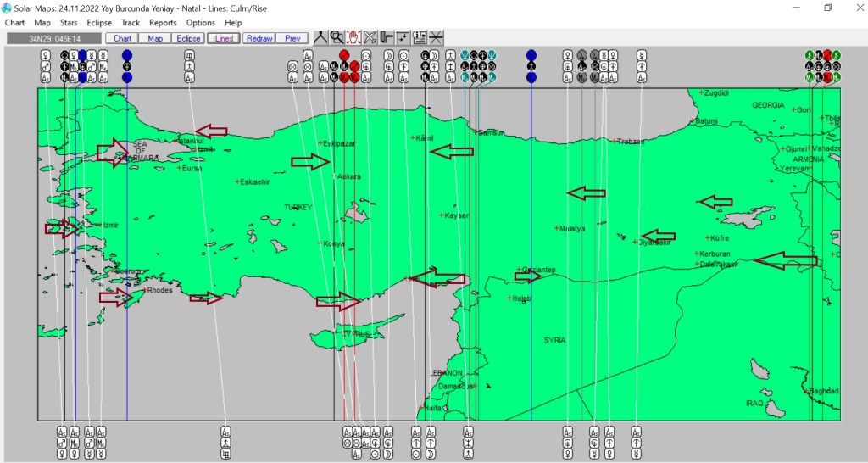868x463 pixels.
Task: Expand the Track menu
Action: 131,23
